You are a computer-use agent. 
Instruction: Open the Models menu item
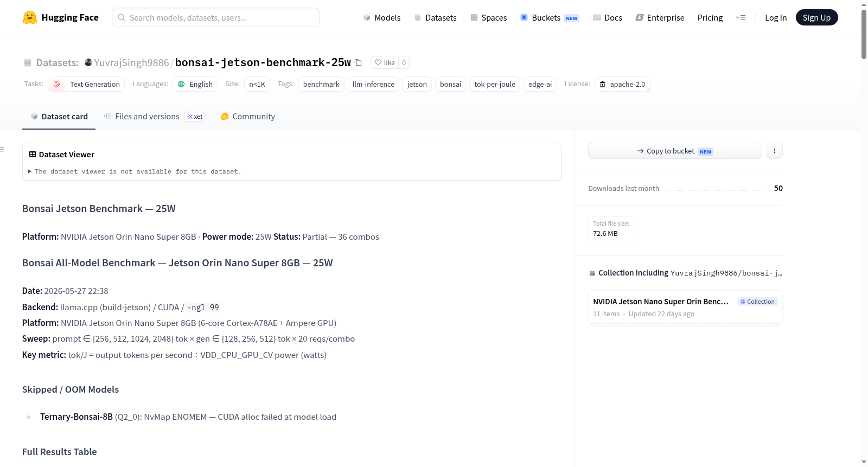[x=382, y=17]
